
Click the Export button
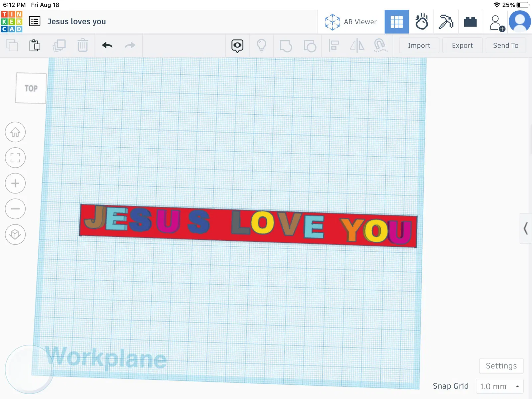462,46
